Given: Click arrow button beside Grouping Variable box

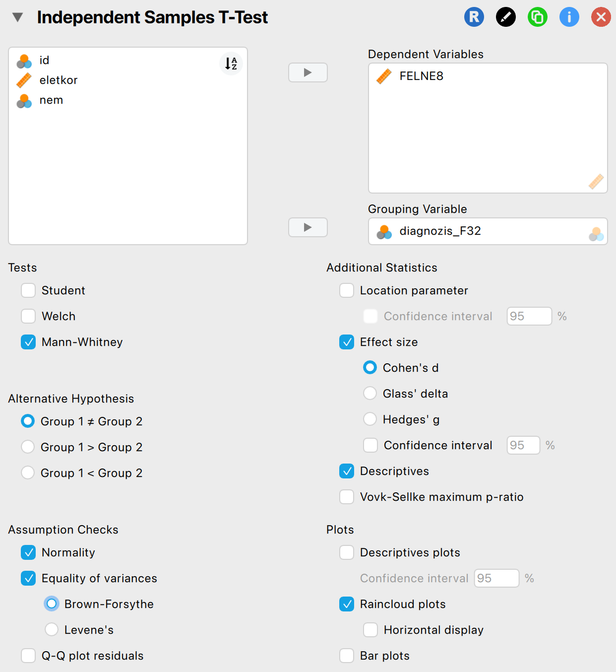Looking at the screenshot, I should (308, 227).
